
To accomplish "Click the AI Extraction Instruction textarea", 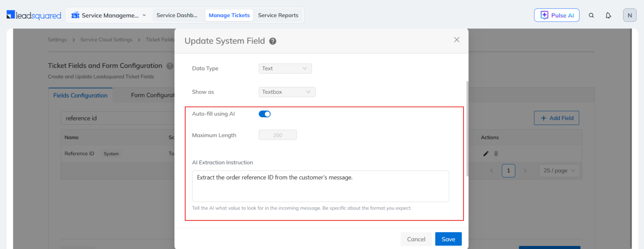I will pyautogui.click(x=320, y=186).
